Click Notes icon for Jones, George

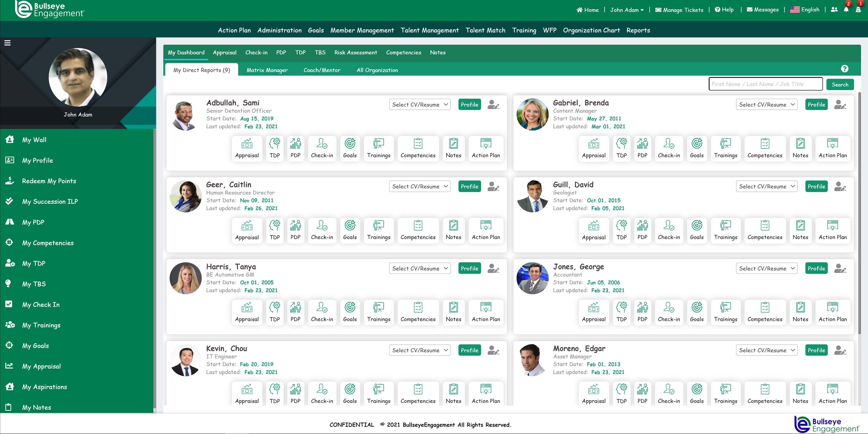(800, 312)
